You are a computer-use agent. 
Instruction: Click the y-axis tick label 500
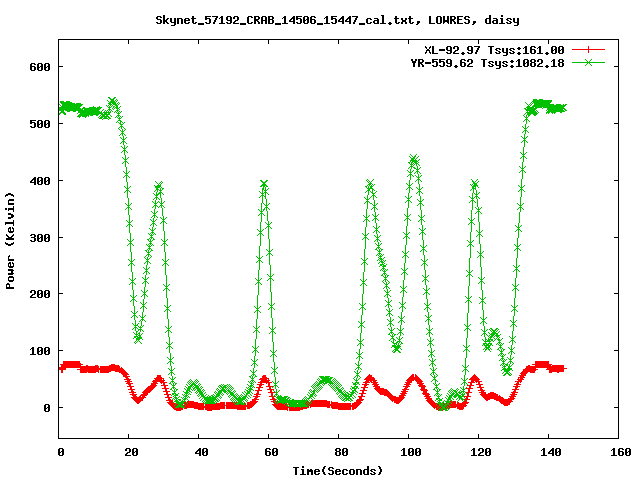point(40,124)
